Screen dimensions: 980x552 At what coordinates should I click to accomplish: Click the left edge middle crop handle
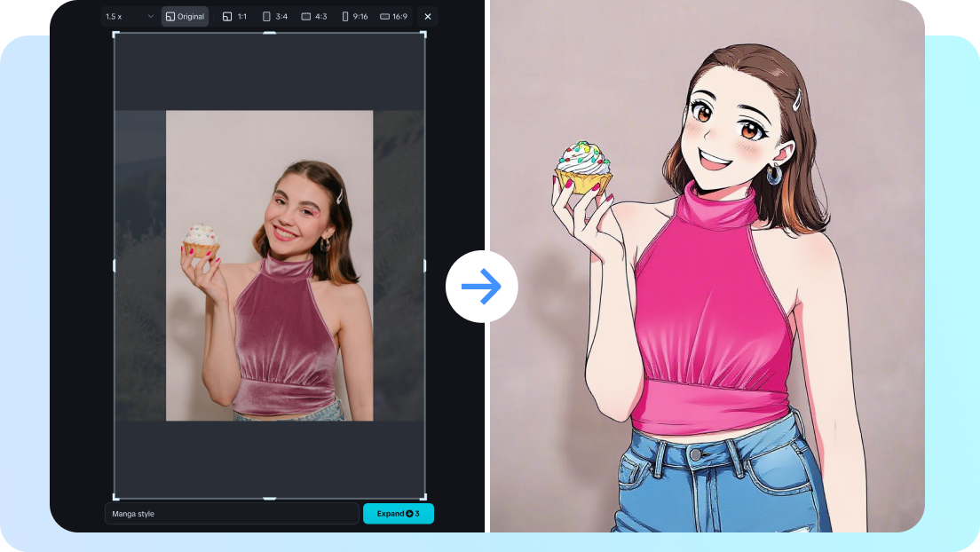[114, 265]
